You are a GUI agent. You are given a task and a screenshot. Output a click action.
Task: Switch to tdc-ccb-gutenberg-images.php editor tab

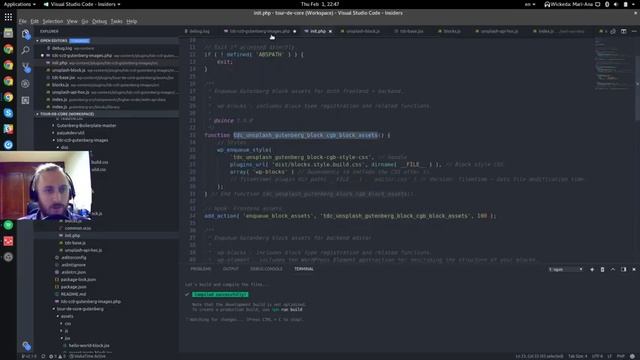coord(260,31)
